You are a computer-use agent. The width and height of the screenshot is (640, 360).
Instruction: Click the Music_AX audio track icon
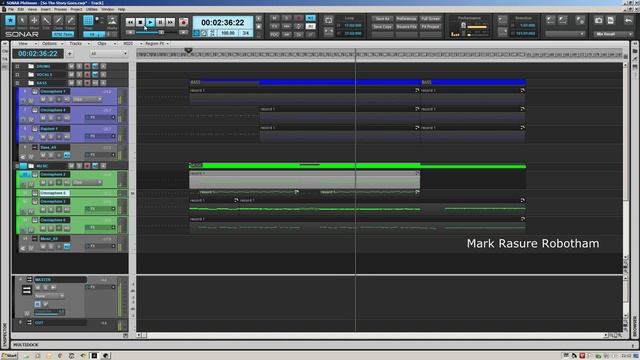coord(35,239)
